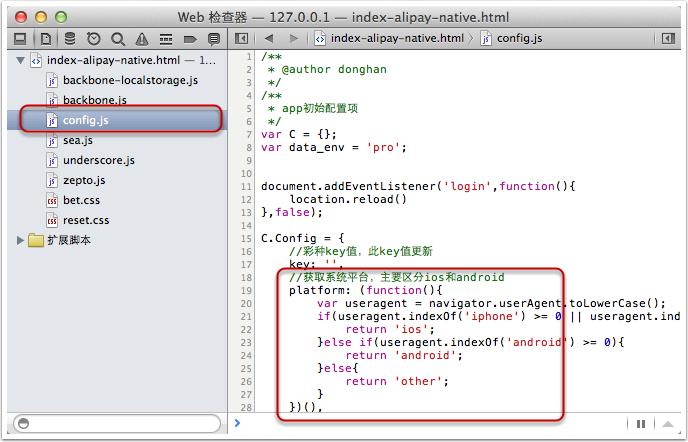Expand the 扩展脚本 folder
688x442 pixels.
22,241
